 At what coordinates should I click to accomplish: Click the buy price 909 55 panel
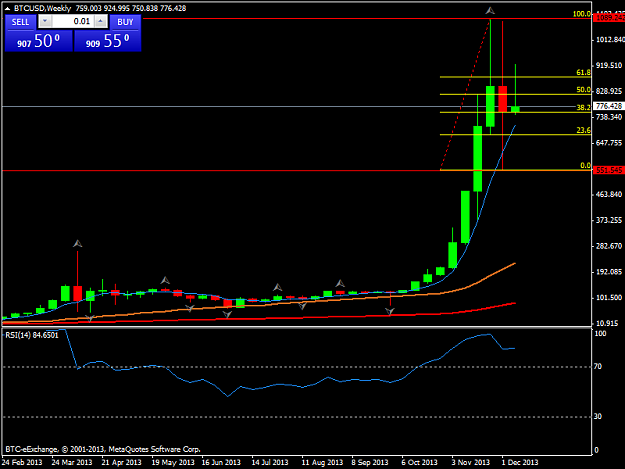108,41
